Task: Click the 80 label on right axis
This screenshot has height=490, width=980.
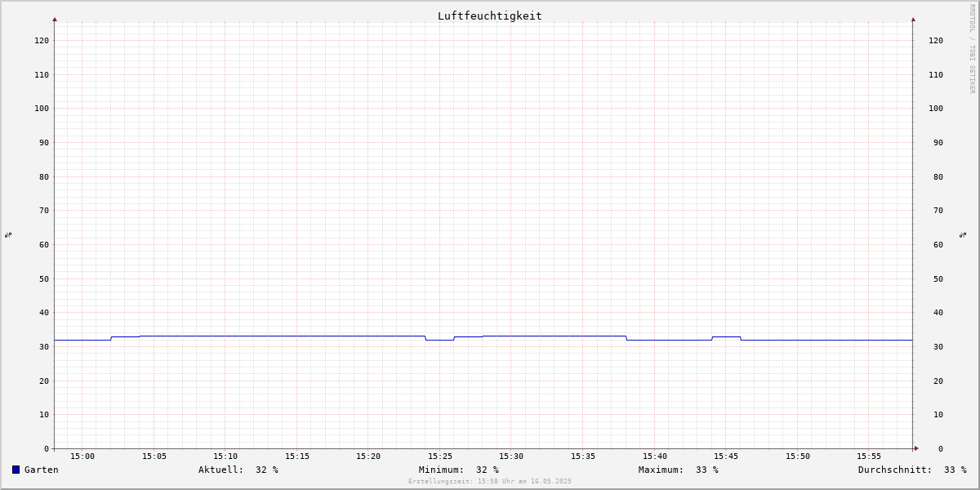Action: [938, 176]
